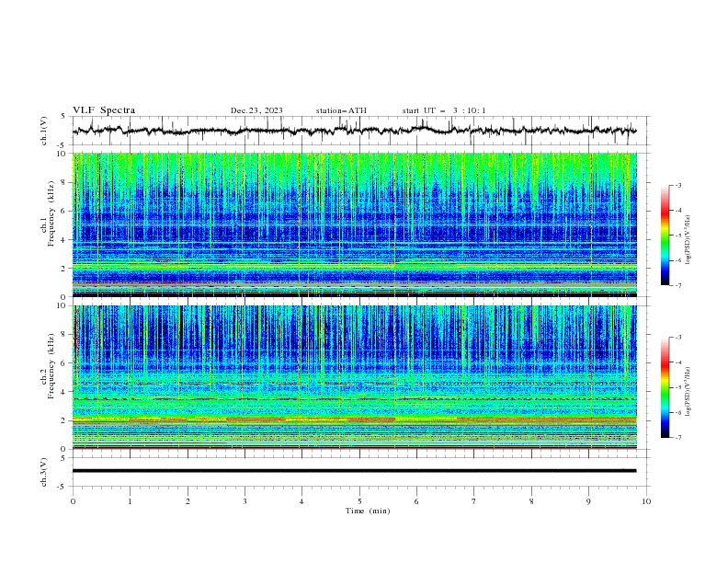Click the ch.1 "Frequency (kHz)" axis label
The width and height of the screenshot is (728, 563).
51,213
